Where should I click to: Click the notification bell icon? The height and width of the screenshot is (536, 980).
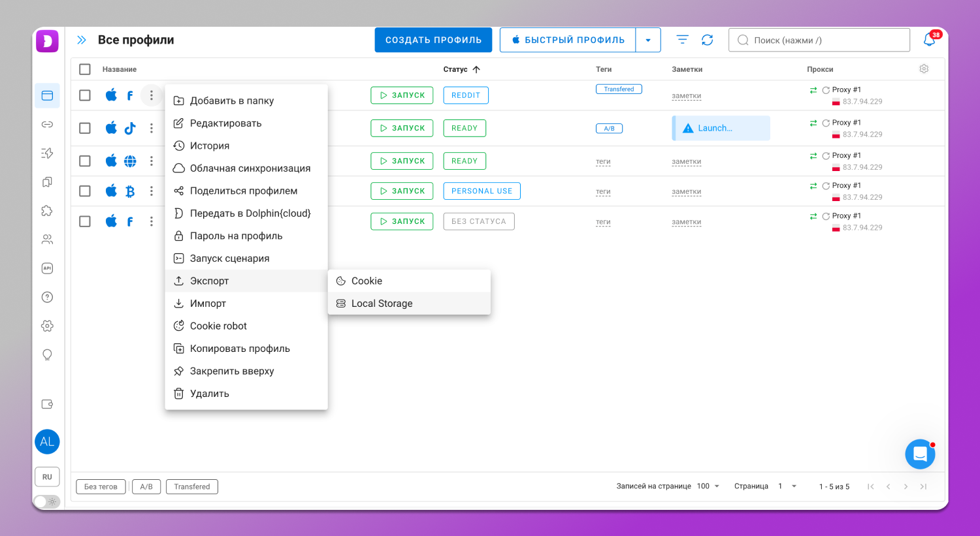coord(929,40)
